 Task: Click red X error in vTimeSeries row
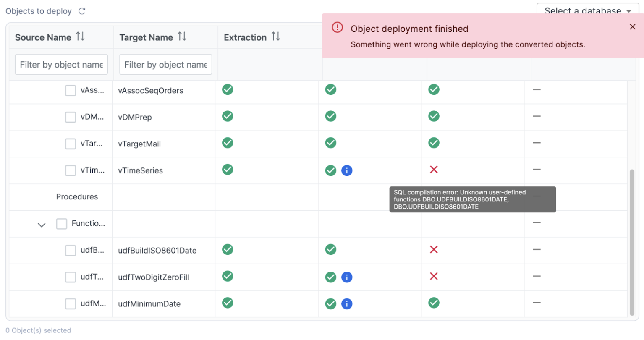pos(434,170)
